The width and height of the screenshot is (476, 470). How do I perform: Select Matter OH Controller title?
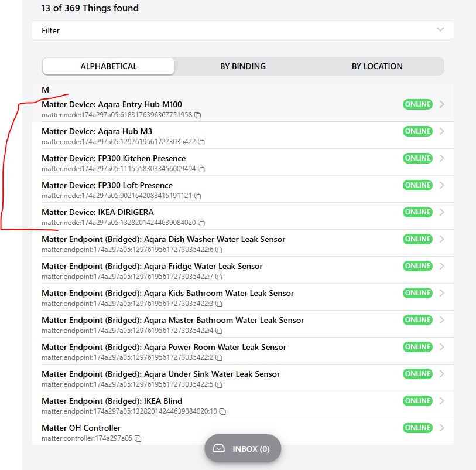pyautogui.click(x=81, y=428)
